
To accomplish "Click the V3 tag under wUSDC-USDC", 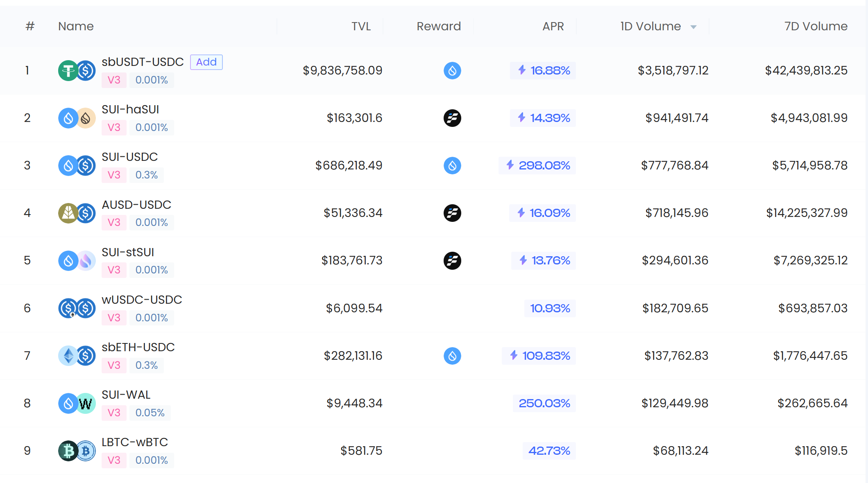I will 114,318.
